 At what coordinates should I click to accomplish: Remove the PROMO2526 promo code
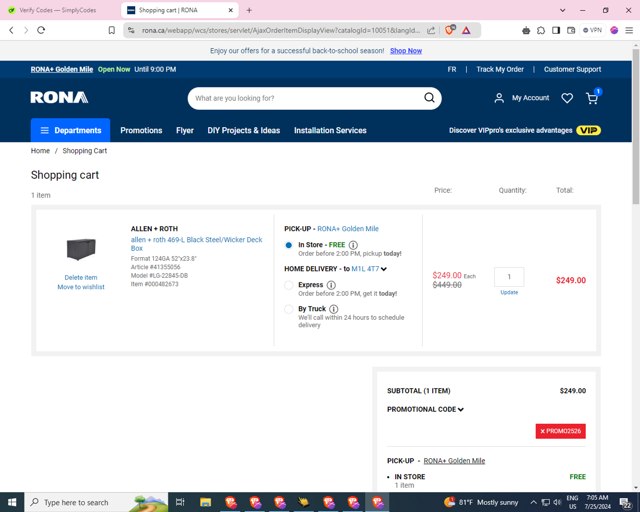click(560, 431)
